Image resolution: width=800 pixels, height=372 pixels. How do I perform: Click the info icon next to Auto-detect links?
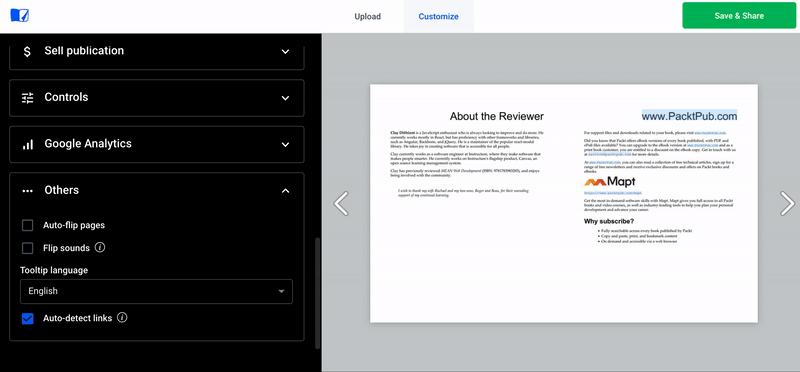(122, 317)
